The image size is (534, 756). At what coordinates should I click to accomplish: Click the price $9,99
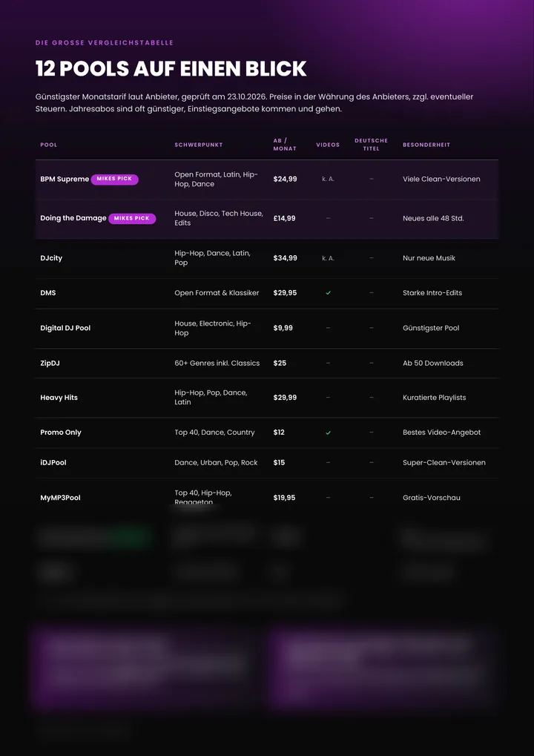pyautogui.click(x=283, y=328)
